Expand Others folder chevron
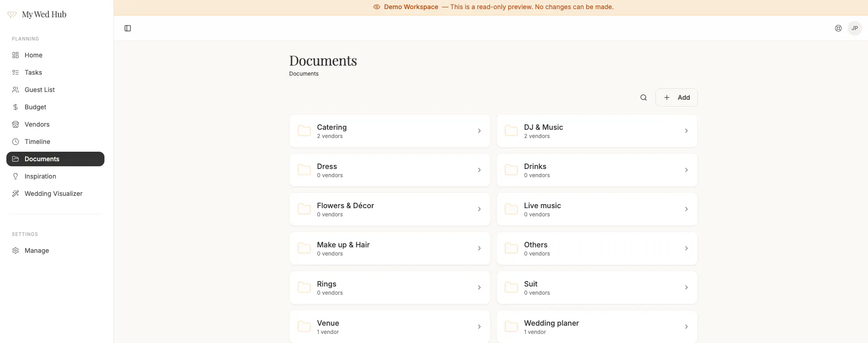Viewport: 868px width, 343px height. pyautogui.click(x=686, y=248)
